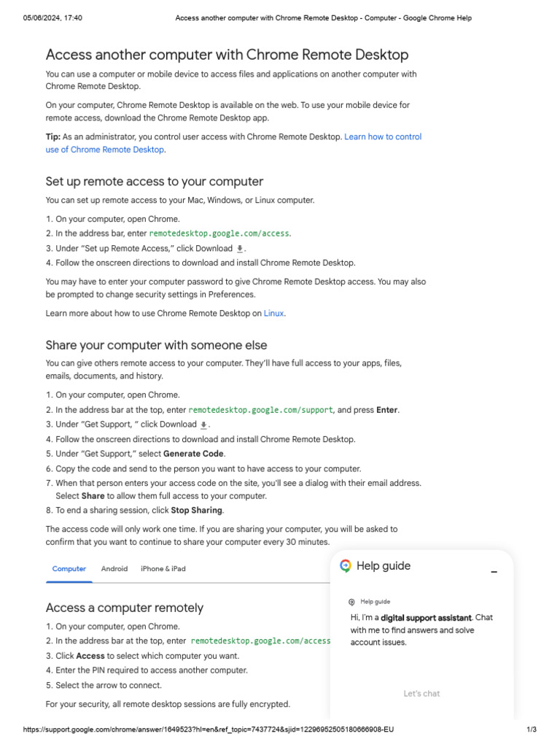
Task: Click the small icon beside the Help guide label
Action: (352, 602)
